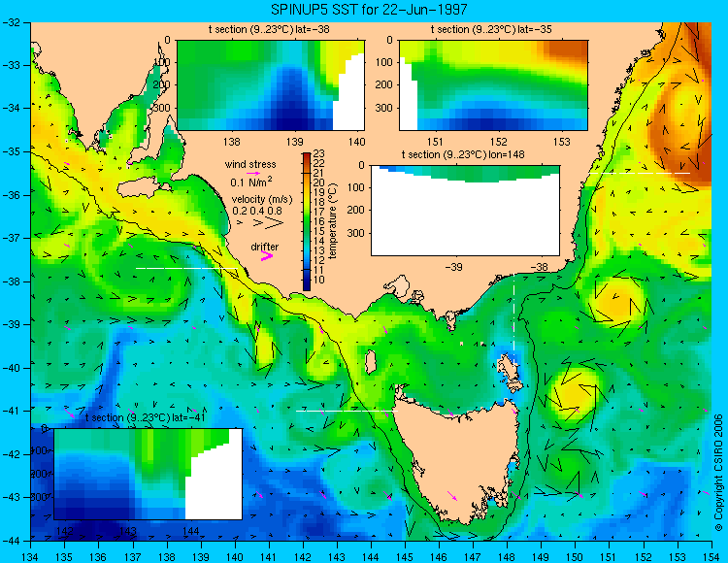Click the y-axis tick label '-44'
Image resolution: width=728 pixels, height=563 pixels.
11,541
